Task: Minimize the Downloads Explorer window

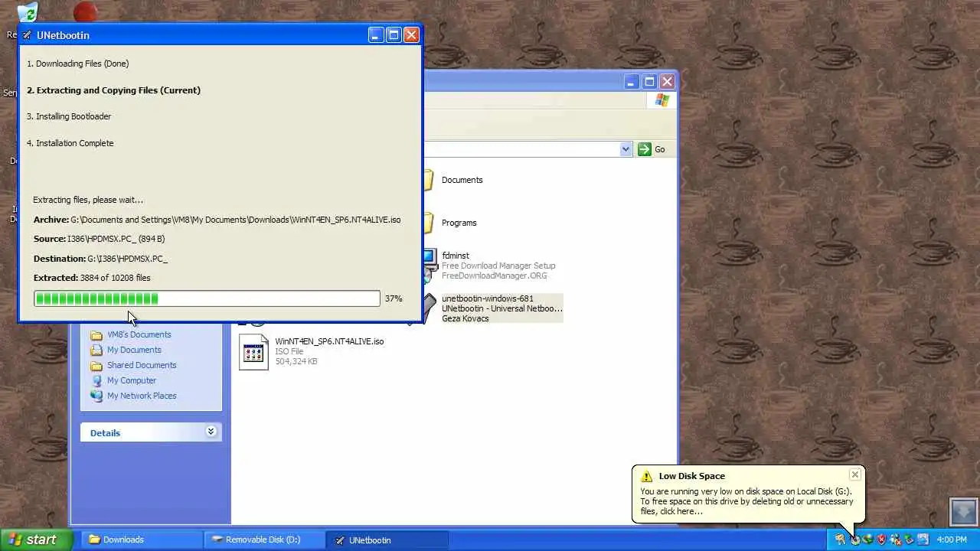Action: [x=631, y=82]
